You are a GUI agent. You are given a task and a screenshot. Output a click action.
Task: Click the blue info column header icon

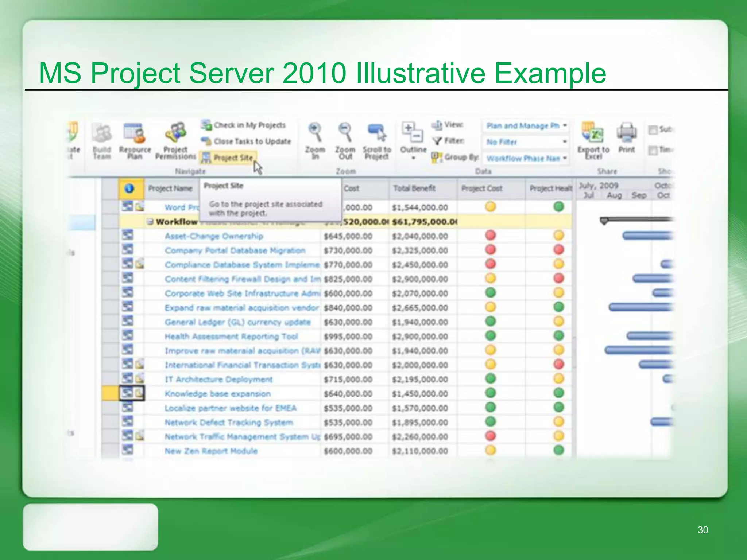(x=129, y=188)
